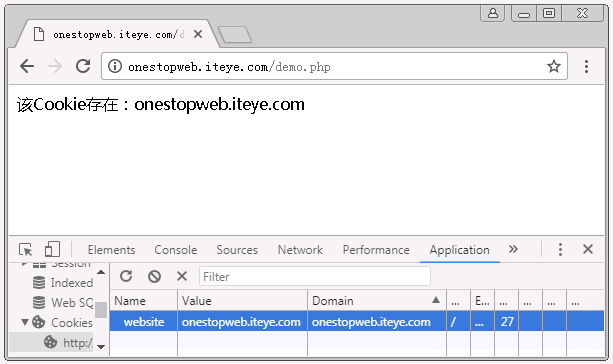Maximize the browser window
The height and width of the screenshot is (364, 613).
coord(549,14)
